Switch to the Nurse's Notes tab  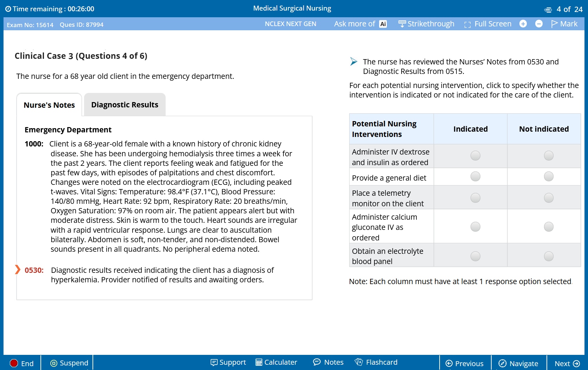[49, 105]
